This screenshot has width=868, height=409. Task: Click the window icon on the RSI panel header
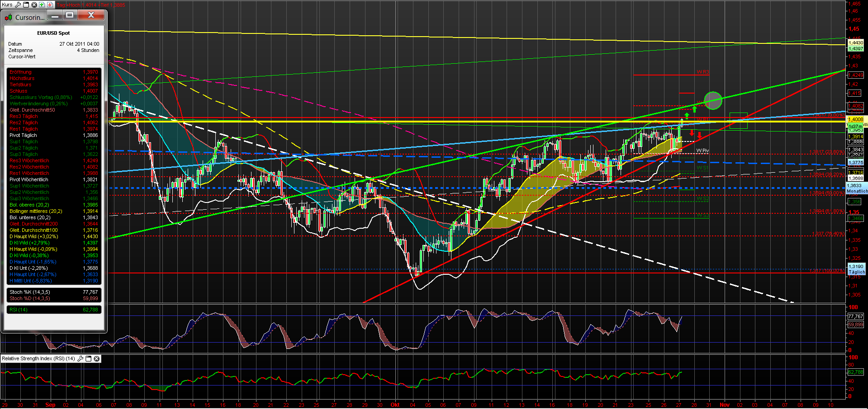88,358
